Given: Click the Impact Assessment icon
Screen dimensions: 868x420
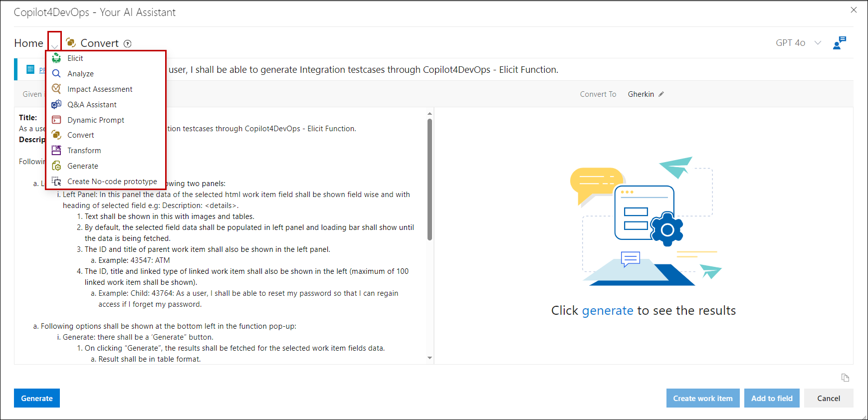Looking at the screenshot, I should coord(56,89).
